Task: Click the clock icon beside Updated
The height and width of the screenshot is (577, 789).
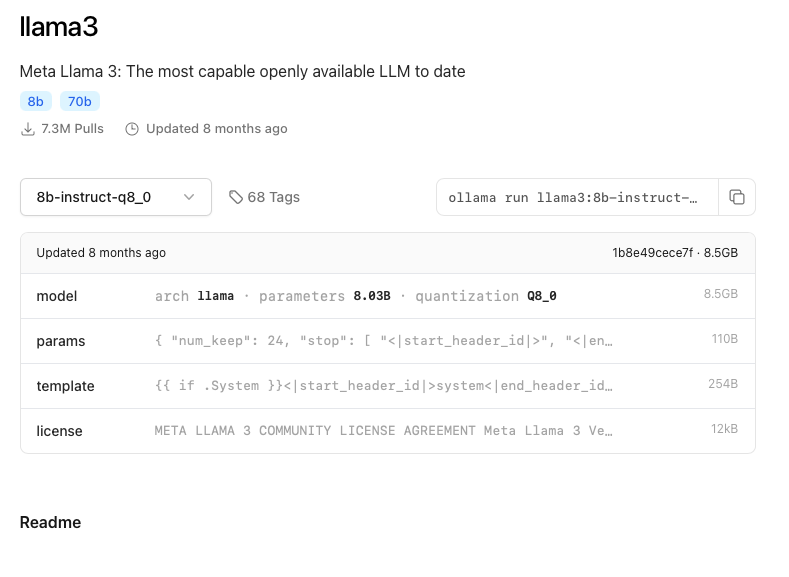Action: point(132,129)
